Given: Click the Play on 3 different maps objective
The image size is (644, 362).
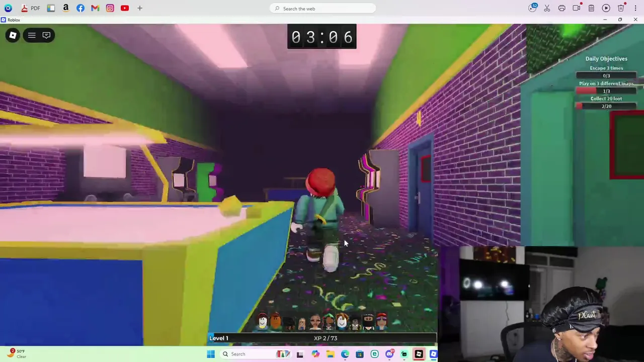Looking at the screenshot, I should point(606,83).
